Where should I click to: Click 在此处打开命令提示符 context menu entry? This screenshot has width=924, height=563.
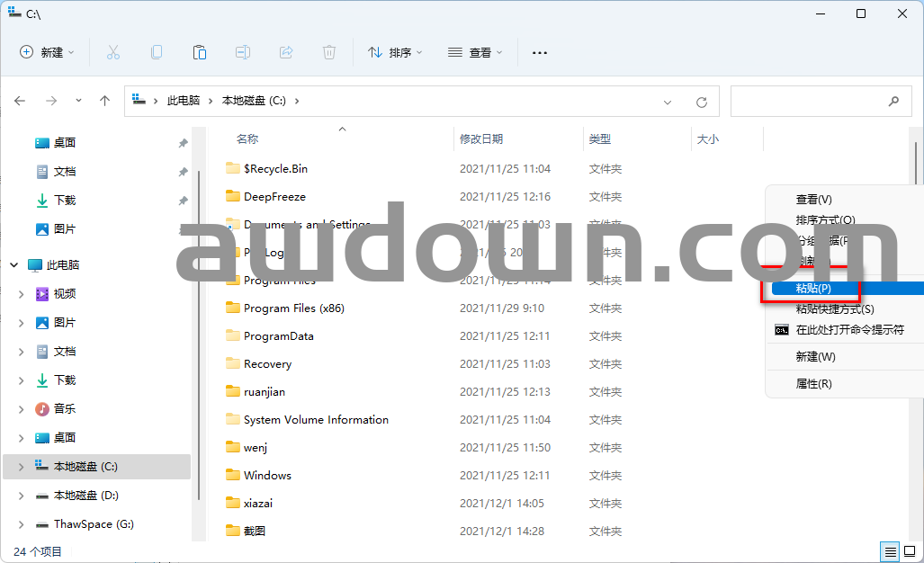click(849, 330)
